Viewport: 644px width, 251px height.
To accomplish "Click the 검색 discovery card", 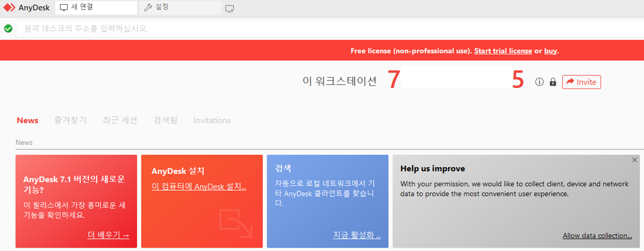I will [328, 201].
